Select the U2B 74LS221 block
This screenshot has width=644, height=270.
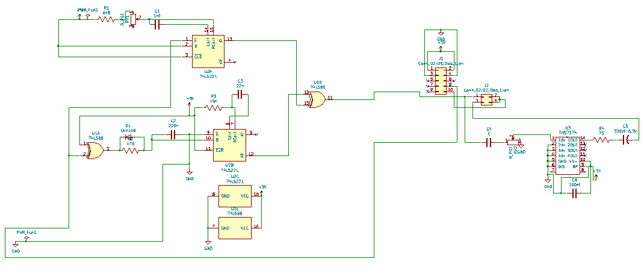pos(229,145)
